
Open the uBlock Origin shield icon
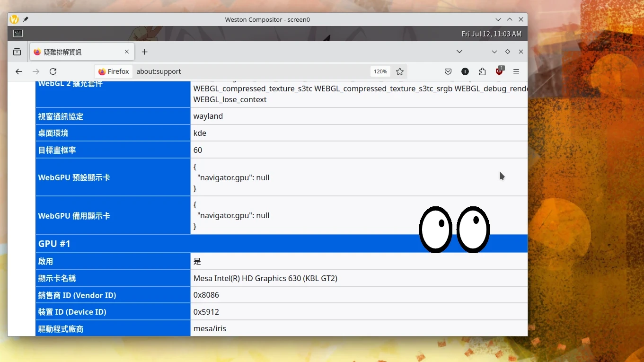click(x=499, y=71)
